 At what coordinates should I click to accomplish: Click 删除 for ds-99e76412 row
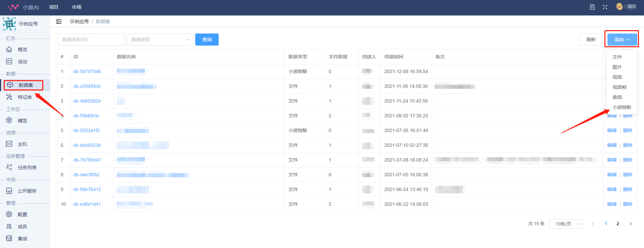coord(628,189)
